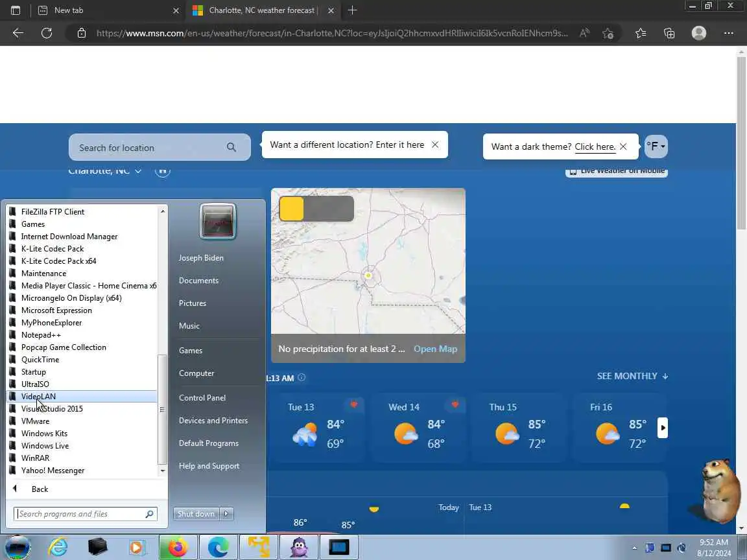Click the Search for location field
The image size is (747, 560).
(x=160, y=147)
